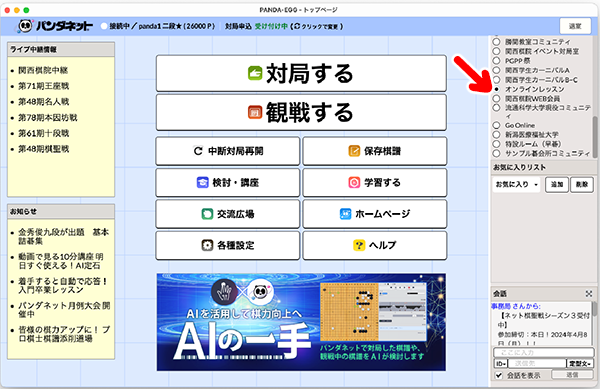Click the refresh icon beside クリックで変更
This screenshot has height=389, width=600.
pos(297,26)
